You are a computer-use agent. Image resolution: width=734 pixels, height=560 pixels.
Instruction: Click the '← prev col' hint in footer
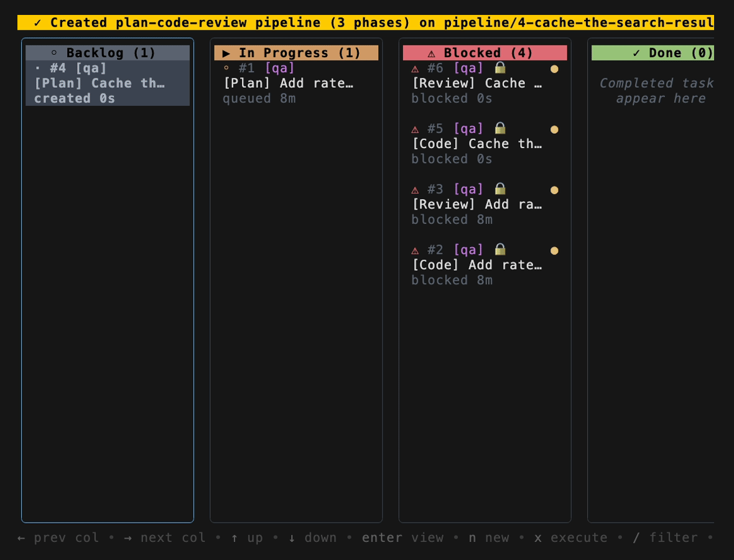[x=58, y=538]
